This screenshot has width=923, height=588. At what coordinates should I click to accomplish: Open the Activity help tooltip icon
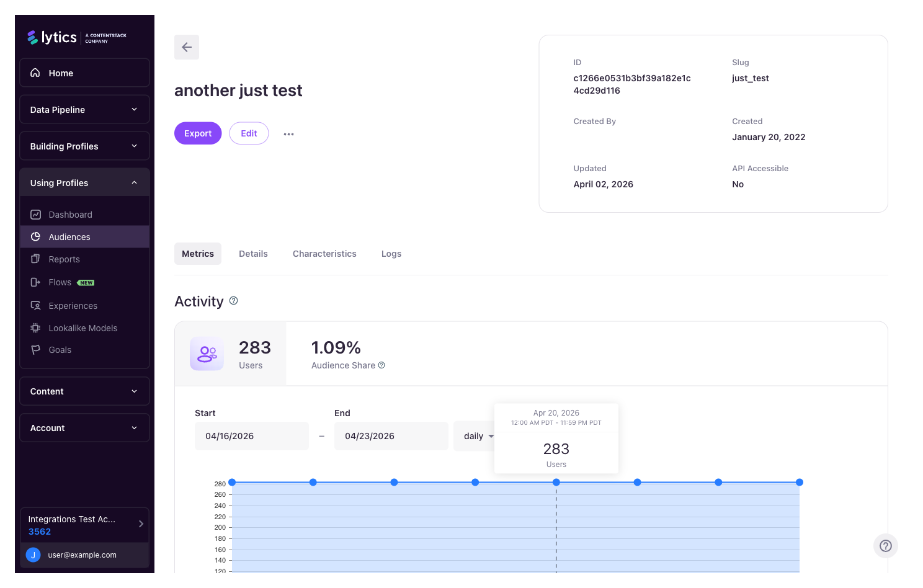click(233, 300)
